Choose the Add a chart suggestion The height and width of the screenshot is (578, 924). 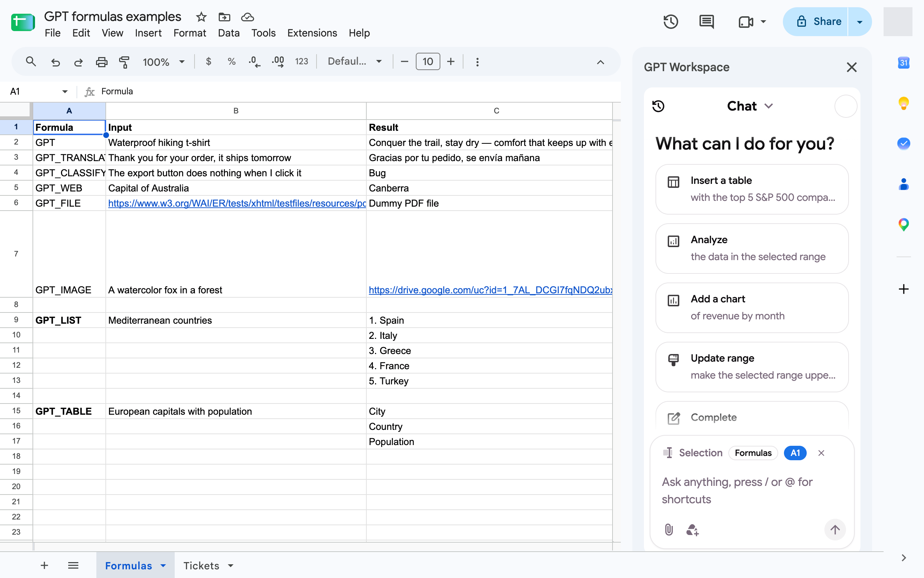point(752,308)
